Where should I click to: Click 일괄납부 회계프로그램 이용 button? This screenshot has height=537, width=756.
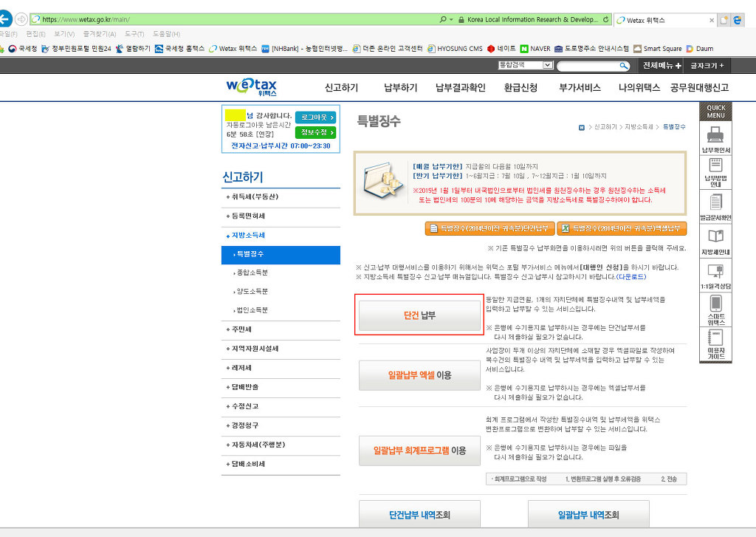[x=419, y=451]
